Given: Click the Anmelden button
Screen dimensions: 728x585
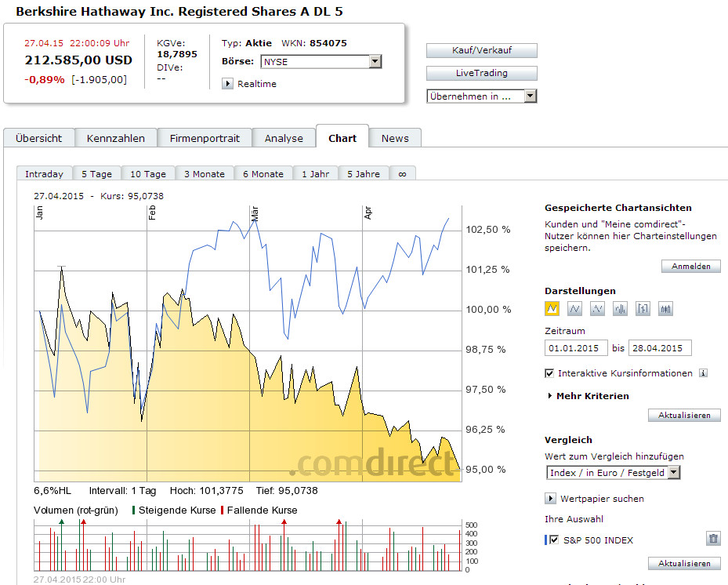Looking at the screenshot, I should (x=691, y=267).
